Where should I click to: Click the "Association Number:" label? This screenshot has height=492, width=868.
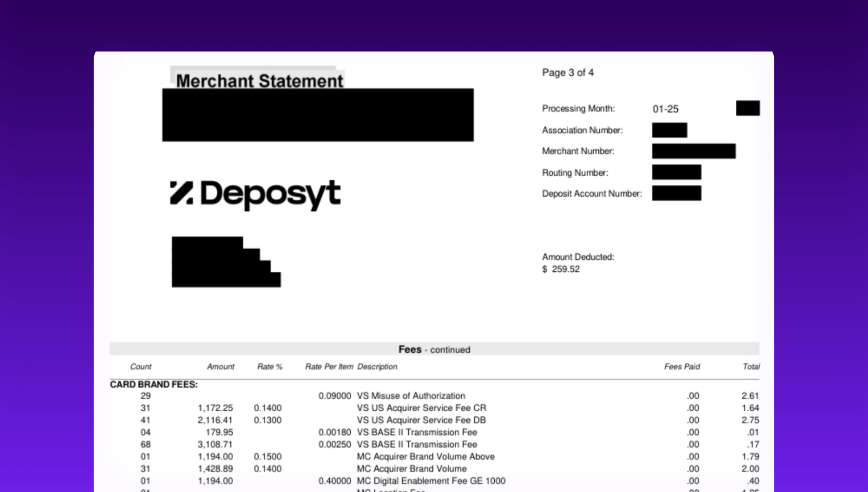(582, 130)
